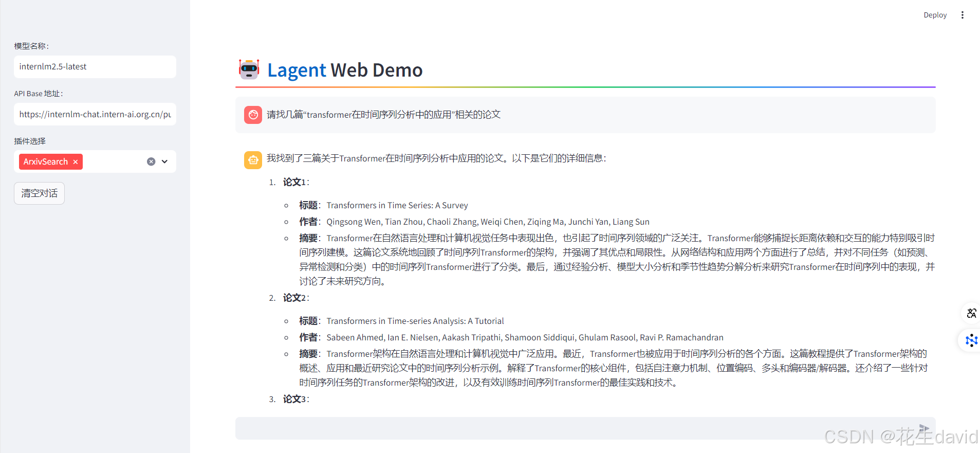The width and height of the screenshot is (980, 453).
Task: Click the author line starting Qingsong Wen
Action: pyautogui.click(x=488, y=222)
